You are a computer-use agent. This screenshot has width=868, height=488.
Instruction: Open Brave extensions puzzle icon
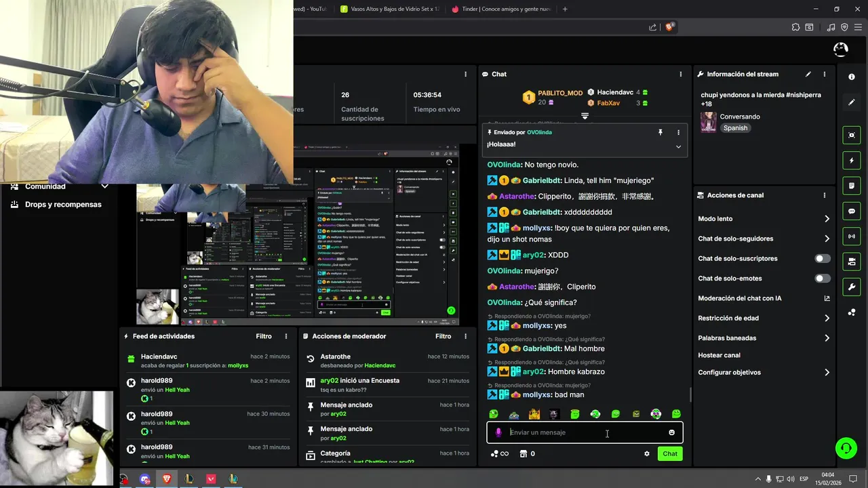(x=795, y=27)
